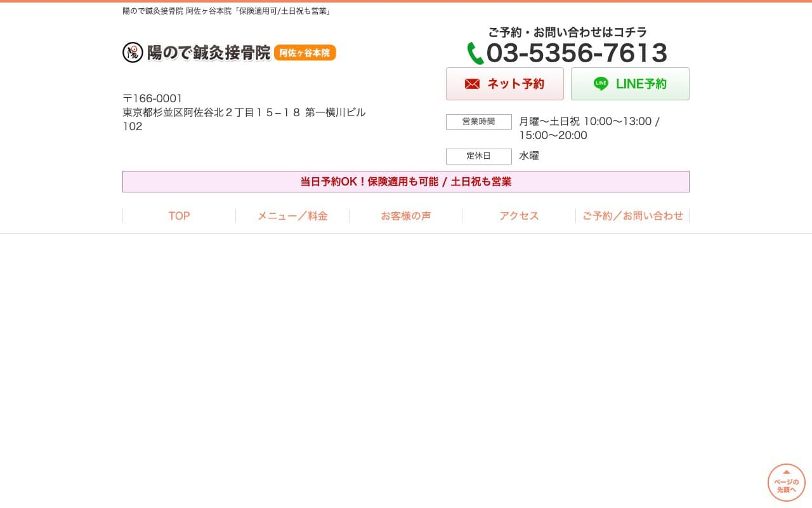
Task: Click the pink 当日予約OK announcement banner
Action: 405,182
